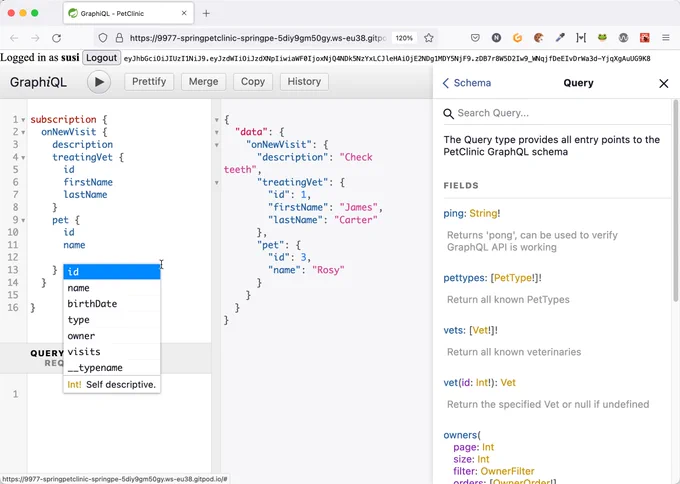The height and width of the screenshot is (484, 680).
Task: Click in the variables editor line 1
Action: tap(117, 394)
